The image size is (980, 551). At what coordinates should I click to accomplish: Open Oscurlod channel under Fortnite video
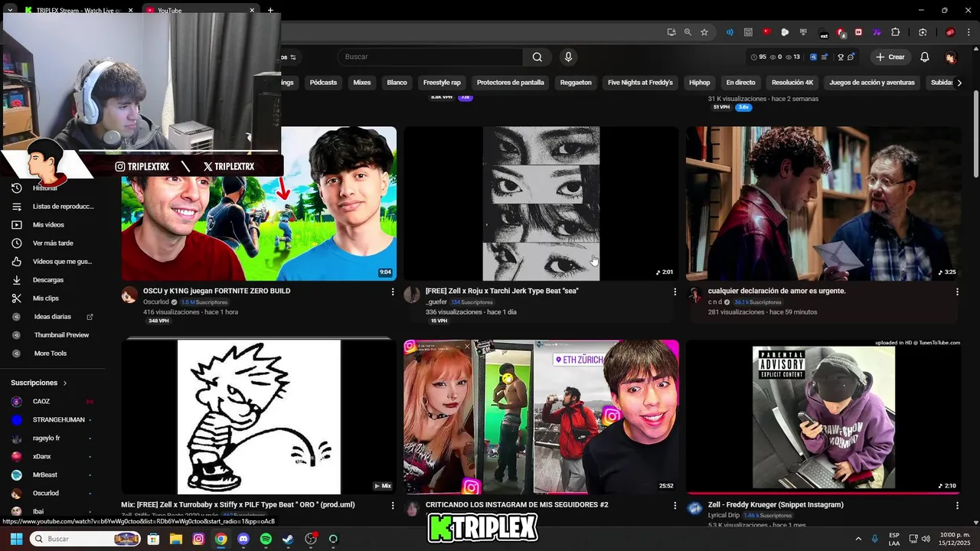[x=155, y=302]
